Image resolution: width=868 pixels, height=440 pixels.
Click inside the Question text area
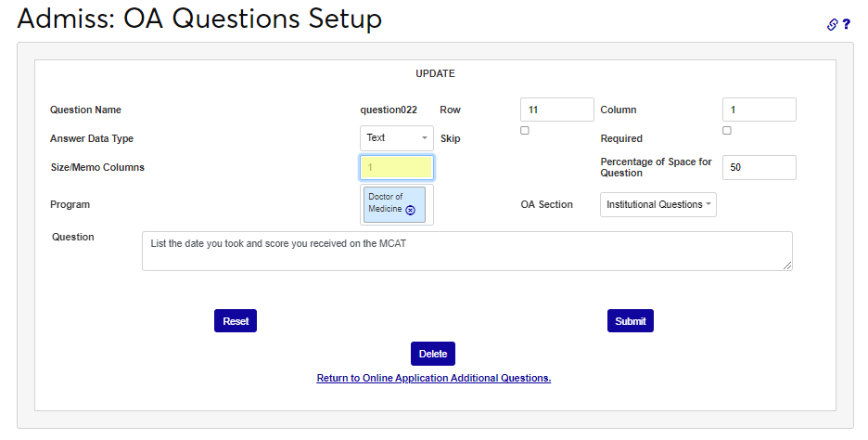pos(467,251)
